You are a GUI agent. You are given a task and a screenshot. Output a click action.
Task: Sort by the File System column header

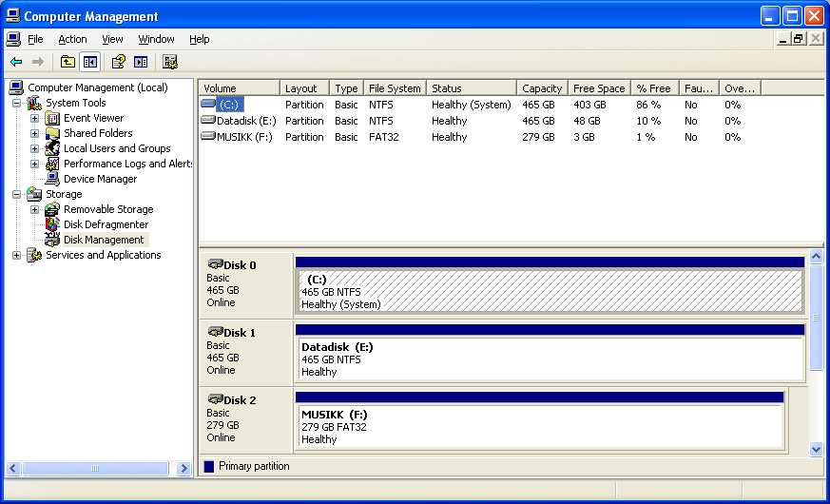pyautogui.click(x=395, y=87)
